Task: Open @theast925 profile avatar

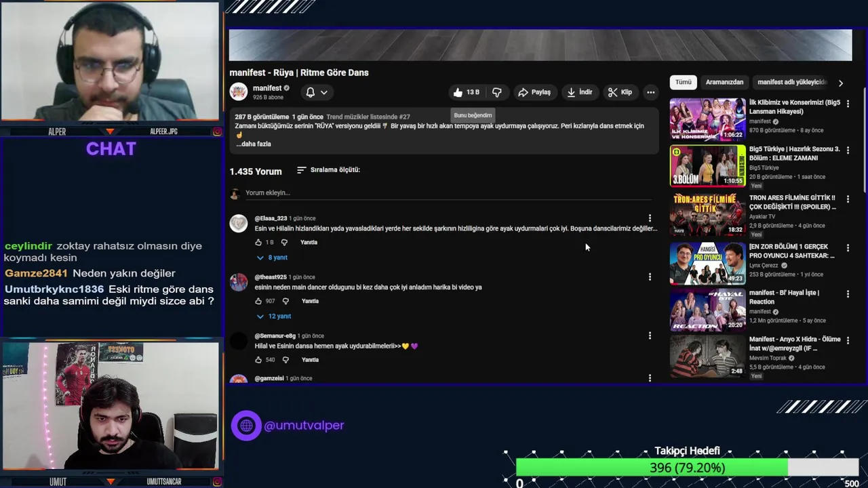Action: [x=239, y=282]
